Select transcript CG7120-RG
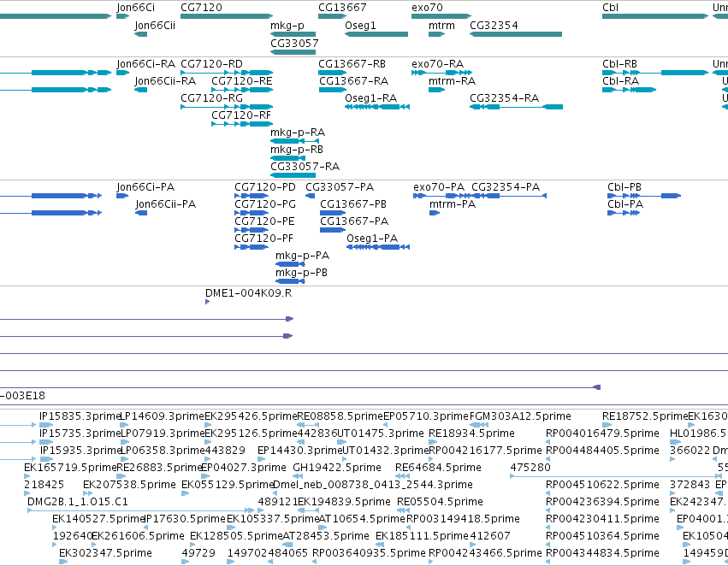Screen dimensions: 728x566 click(x=211, y=97)
